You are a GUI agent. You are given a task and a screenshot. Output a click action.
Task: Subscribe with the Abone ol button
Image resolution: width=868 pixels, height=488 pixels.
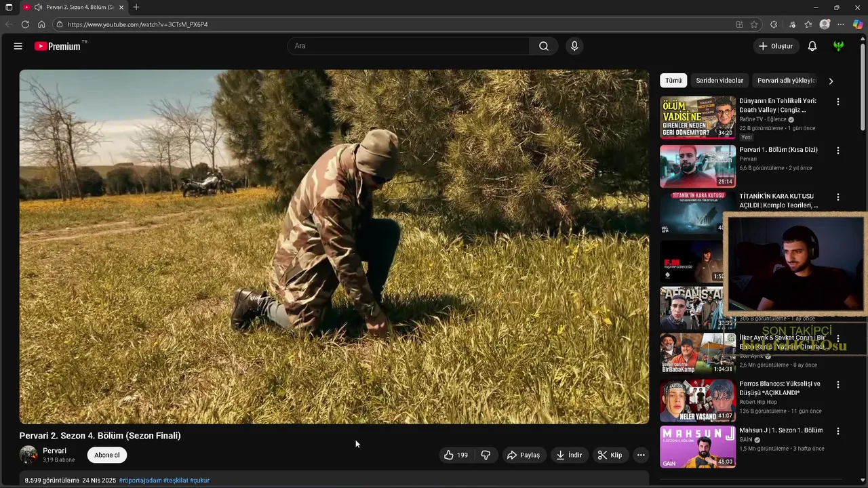click(x=107, y=455)
